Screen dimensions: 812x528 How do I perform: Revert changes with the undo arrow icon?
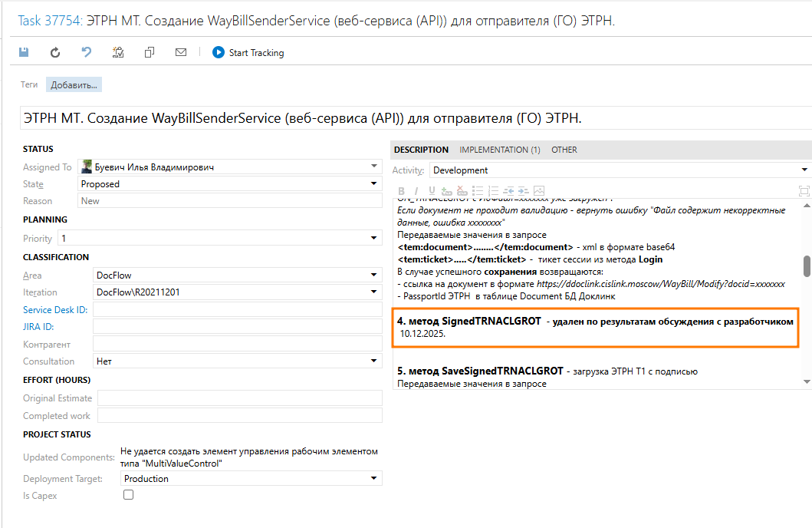tap(87, 52)
